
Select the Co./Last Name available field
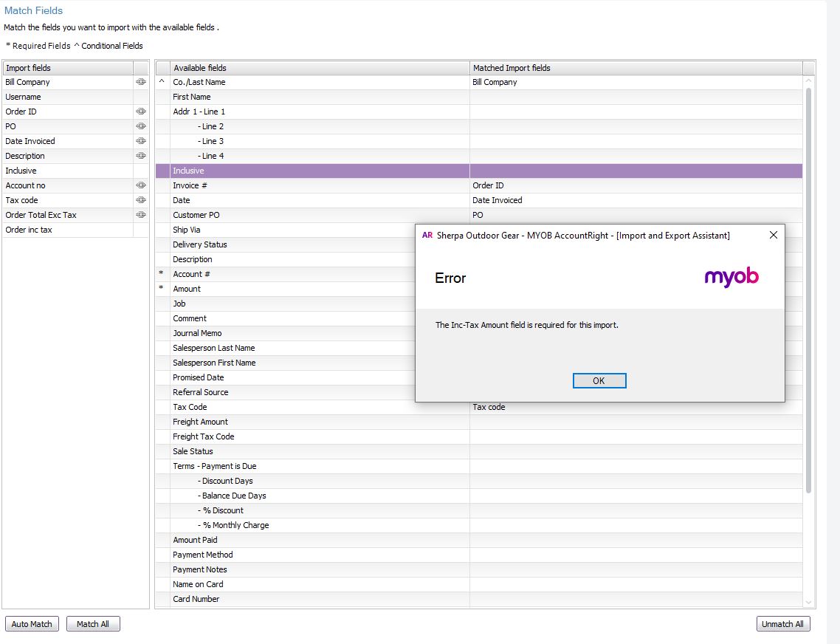click(320, 82)
